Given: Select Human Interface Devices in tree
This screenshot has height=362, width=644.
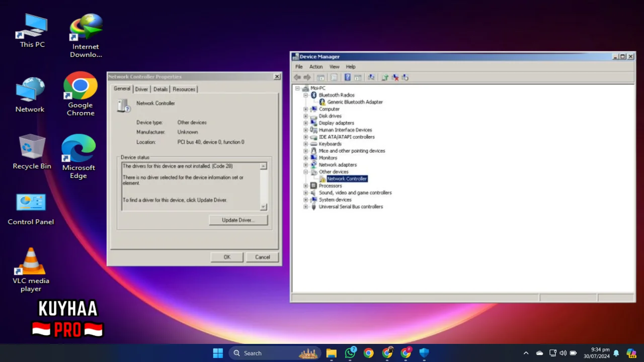Looking at the screenshot, I should [x=345, y=130].
